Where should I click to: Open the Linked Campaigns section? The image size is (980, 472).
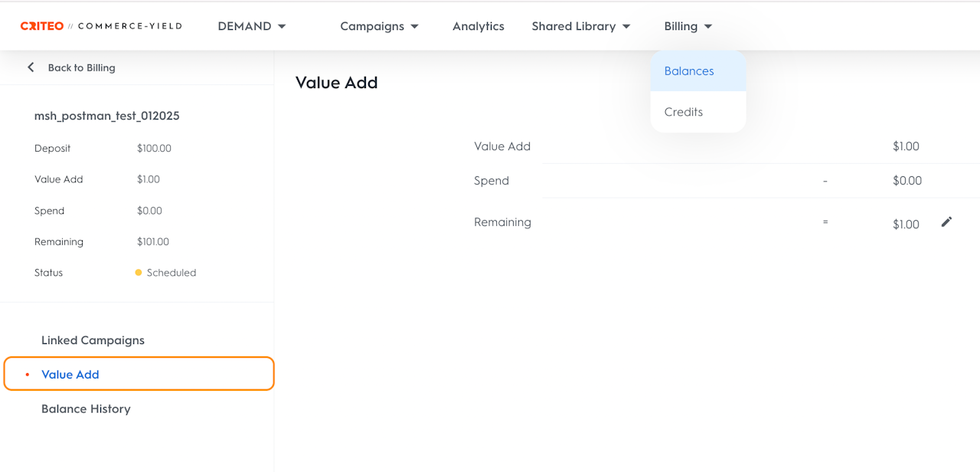[x=93, y=340]
